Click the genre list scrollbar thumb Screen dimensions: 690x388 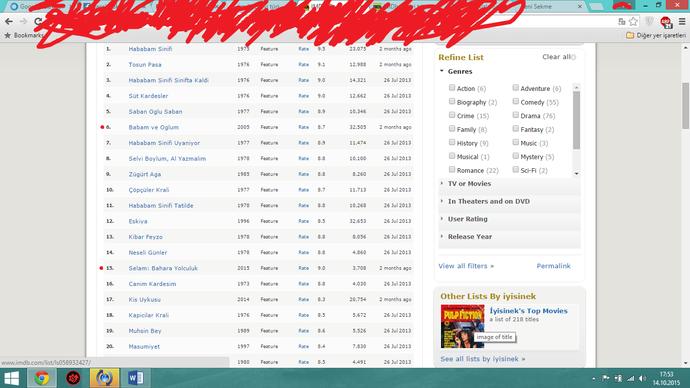point(576,120)
